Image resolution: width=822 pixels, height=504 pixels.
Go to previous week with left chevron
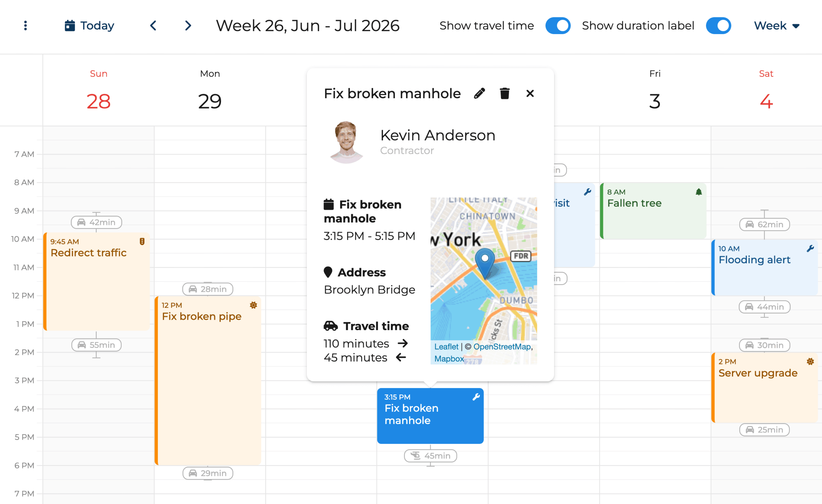(153, 26)
